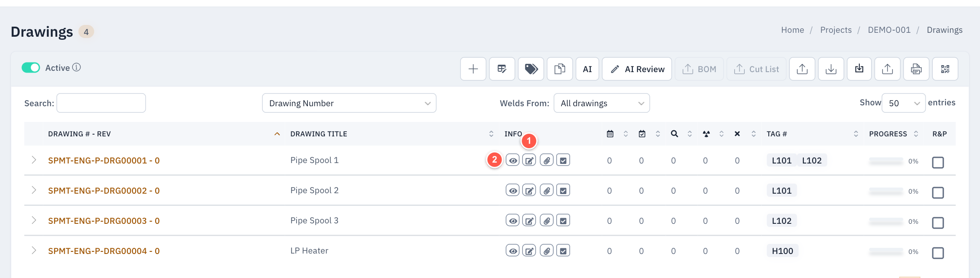Expand row SPMT-ENG-P-DRG00002 with the chevron
Image resolution: width=980 pixels, height=278 pixels.
[x=34, y=190]
